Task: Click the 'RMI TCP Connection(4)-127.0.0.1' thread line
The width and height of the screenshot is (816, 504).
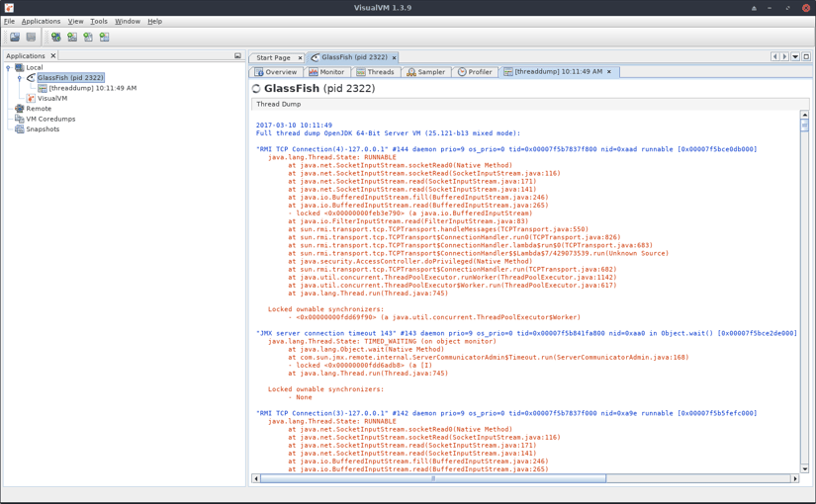Action: [505, 149]
